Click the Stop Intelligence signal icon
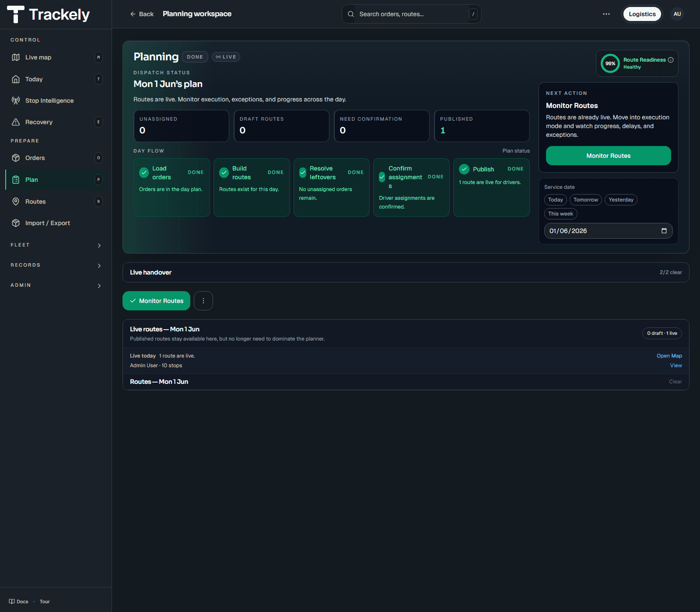 pos(16,101)
